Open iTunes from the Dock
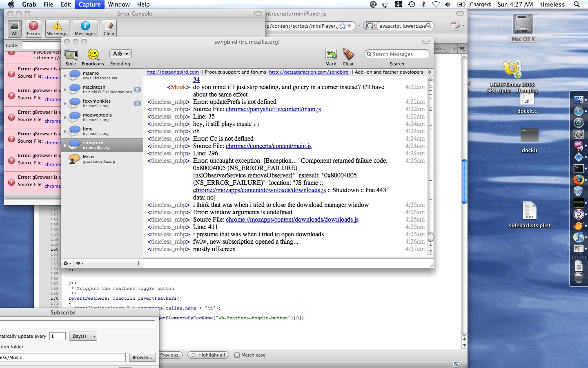The width and height of the screenshot is (588, 368). [579, 237]
